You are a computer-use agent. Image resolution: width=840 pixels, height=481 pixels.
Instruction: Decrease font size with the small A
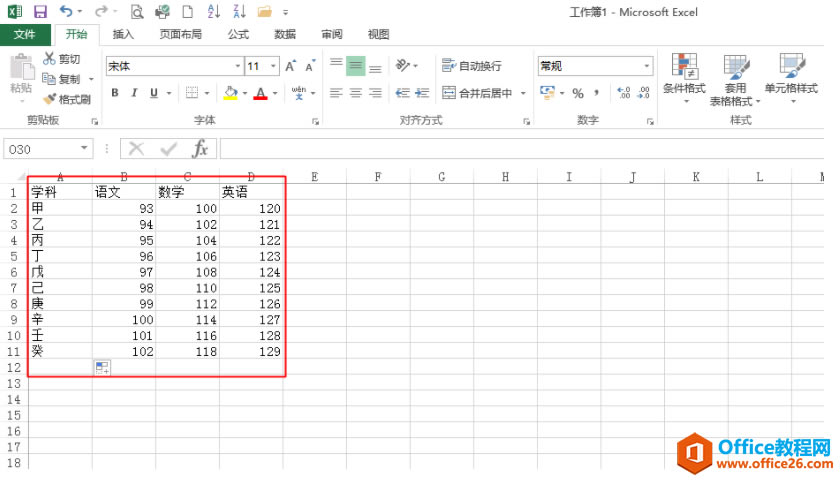(x=310, y=66)
